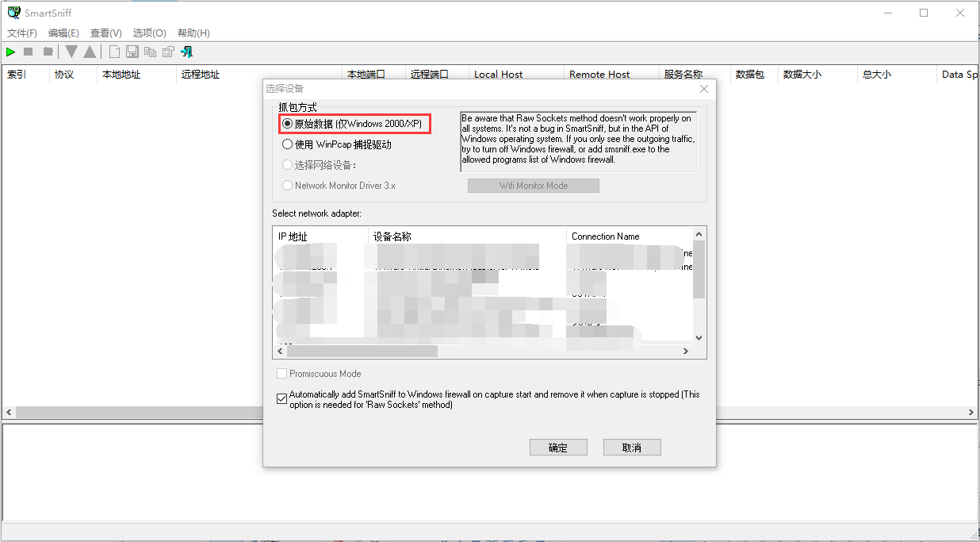Click the upward triangle toolbar icon
This screenshot has width=980, height=542.
pyautogui.click(x=90, y=52)
